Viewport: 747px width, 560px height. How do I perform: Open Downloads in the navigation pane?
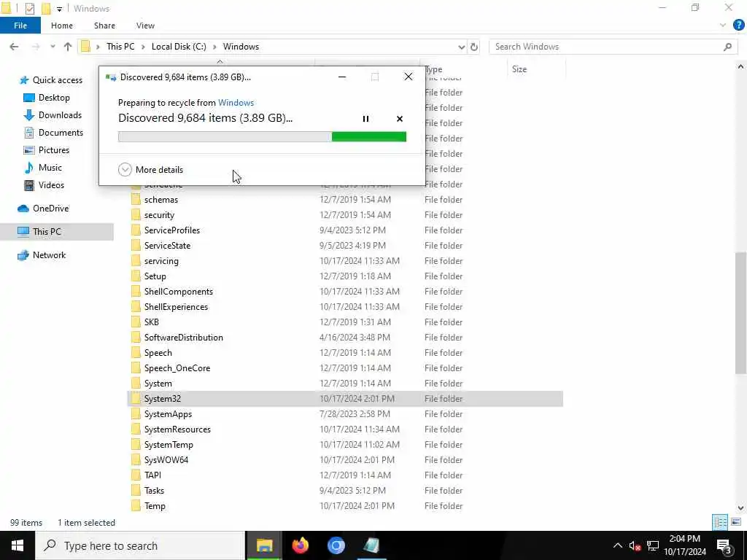click(x=53, y=115)
